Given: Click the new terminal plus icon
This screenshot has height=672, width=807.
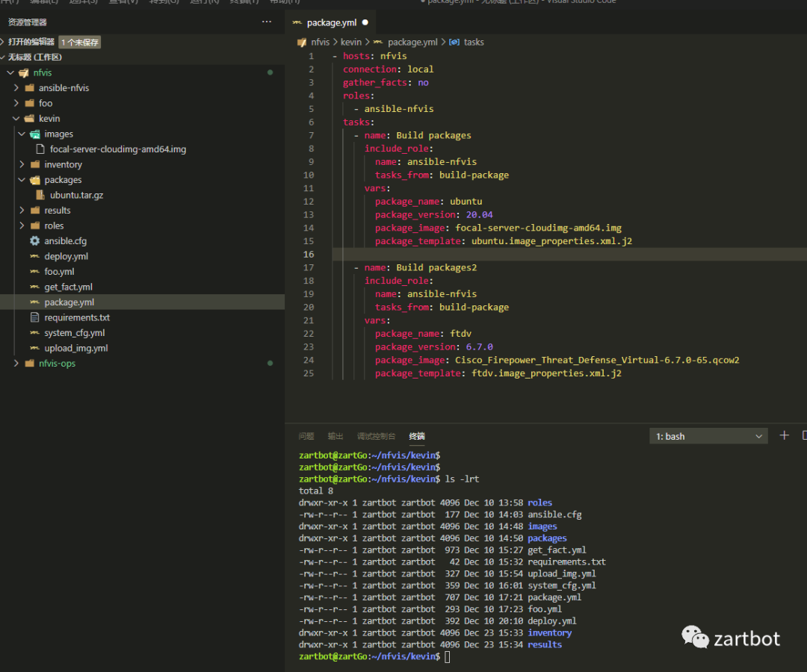Looking at the screenshot, I should [x=784, y=435].
